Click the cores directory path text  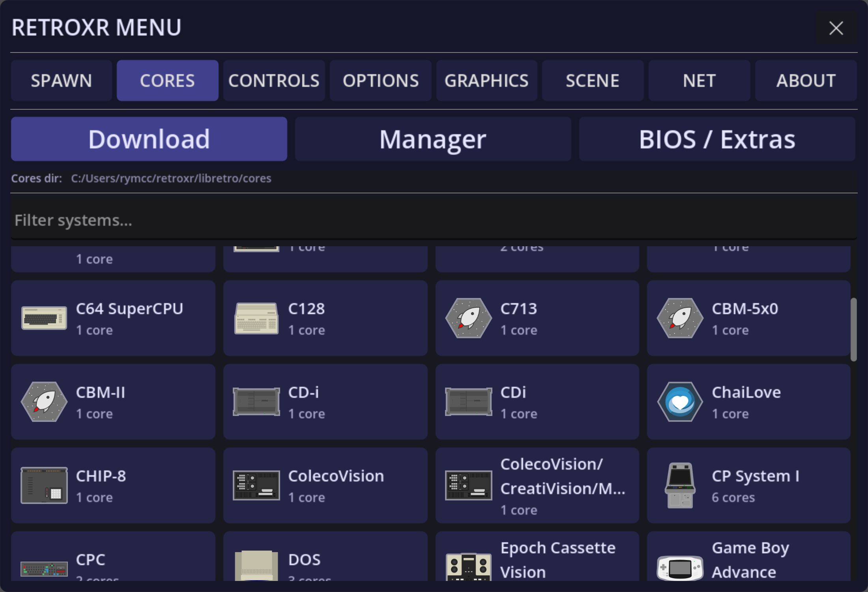click(x=171, y=178)
